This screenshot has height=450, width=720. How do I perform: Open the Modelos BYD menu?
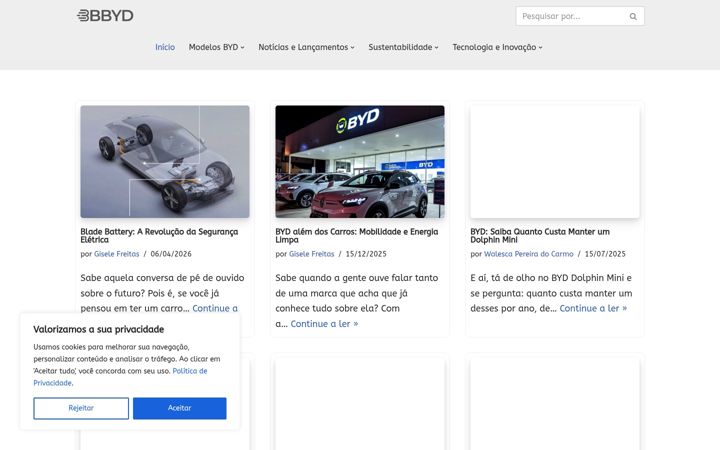click(216, 47)
